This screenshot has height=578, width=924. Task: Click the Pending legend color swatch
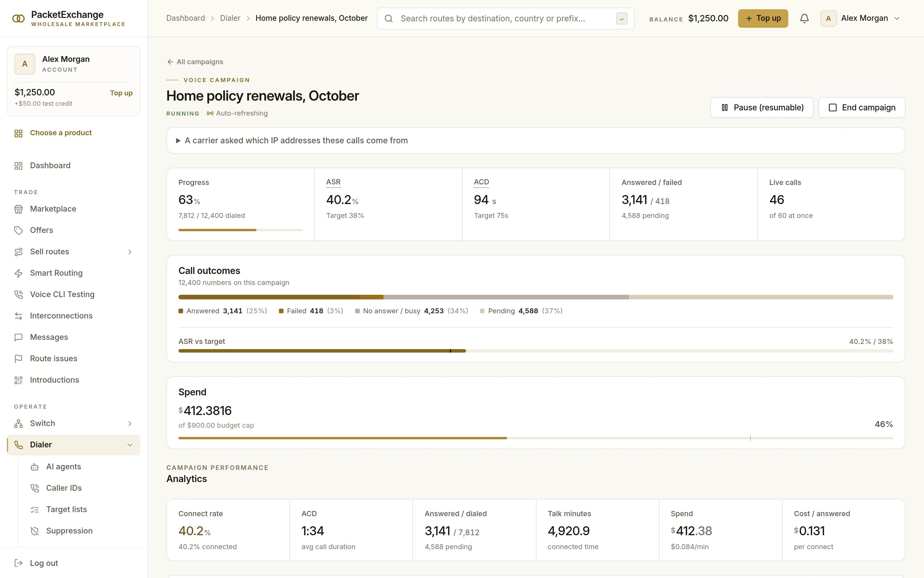click(x=482, y=311)
